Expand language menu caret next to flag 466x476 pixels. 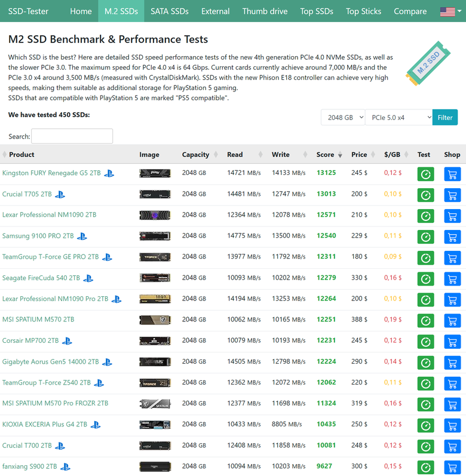[459, 11]
